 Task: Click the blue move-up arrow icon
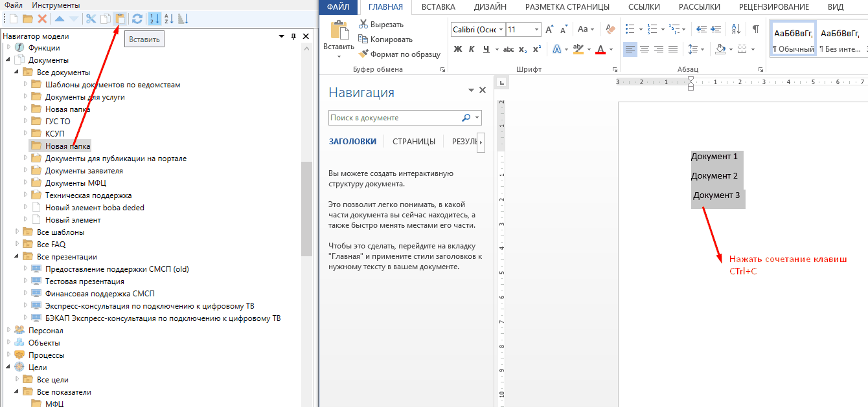pos(60,19)
